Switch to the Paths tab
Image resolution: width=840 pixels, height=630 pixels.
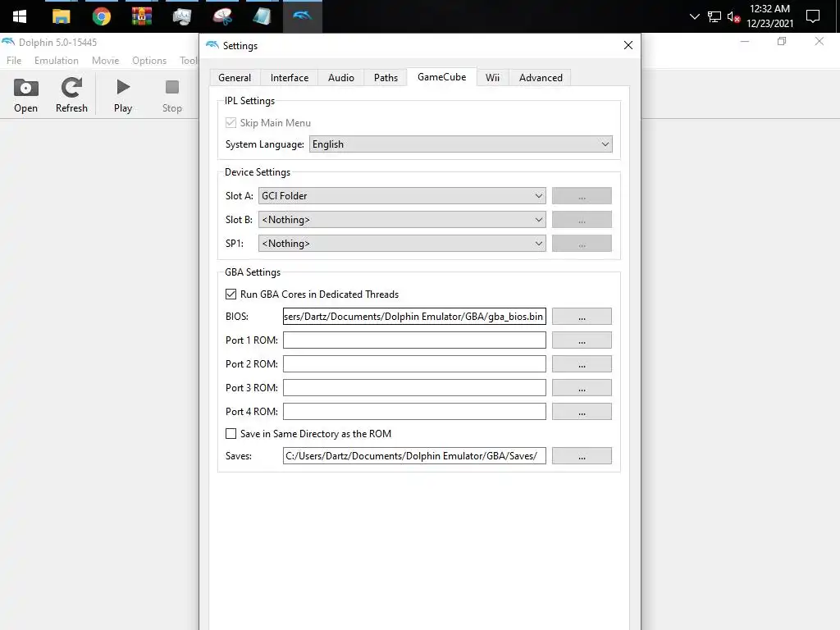click(x=386, y=78)
